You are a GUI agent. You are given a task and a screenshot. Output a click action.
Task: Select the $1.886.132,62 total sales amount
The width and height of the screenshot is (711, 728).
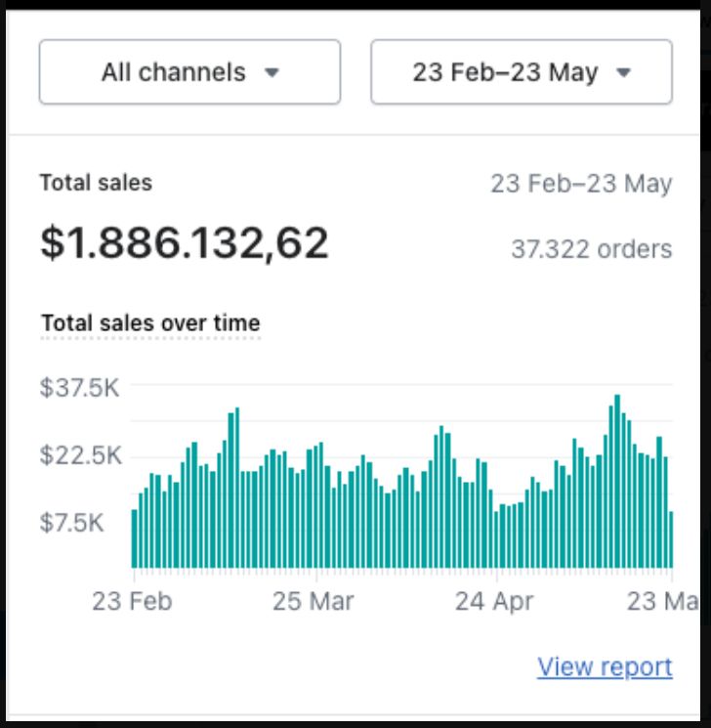pyautogui.click(x=184, y=242)
